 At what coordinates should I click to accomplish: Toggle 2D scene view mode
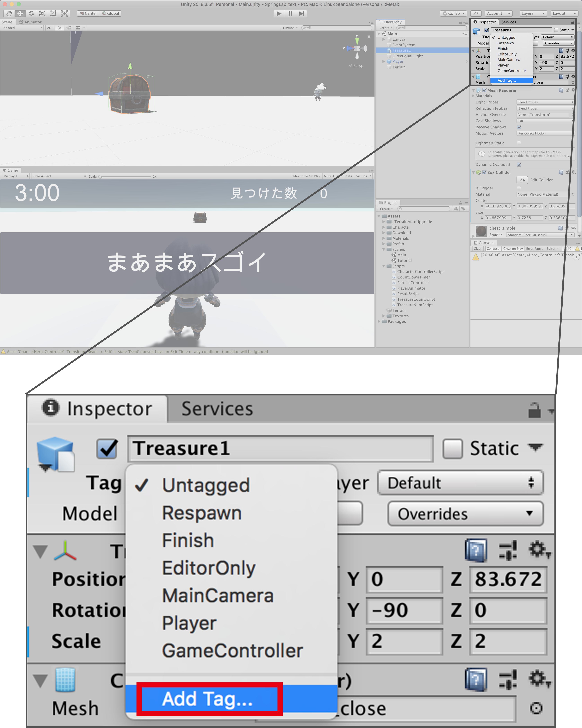pos(49,28)
